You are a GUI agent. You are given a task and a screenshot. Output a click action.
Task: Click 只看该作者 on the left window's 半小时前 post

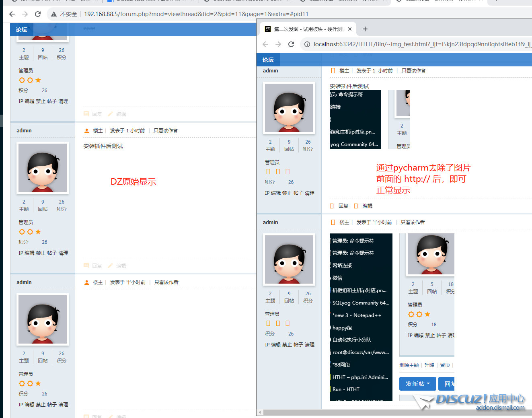click(x=166, y=282)
